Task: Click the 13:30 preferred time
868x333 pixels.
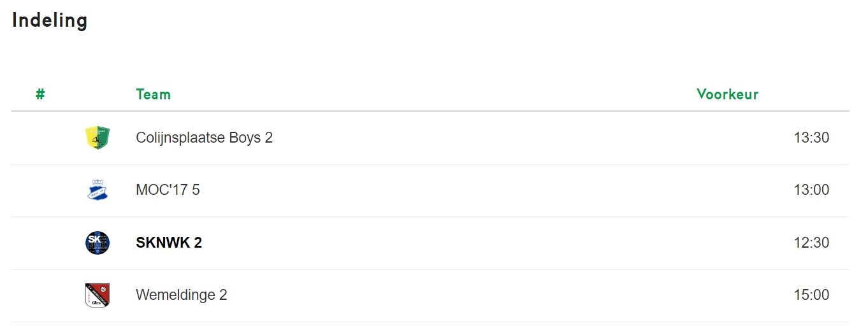Action: click(811, 138)
